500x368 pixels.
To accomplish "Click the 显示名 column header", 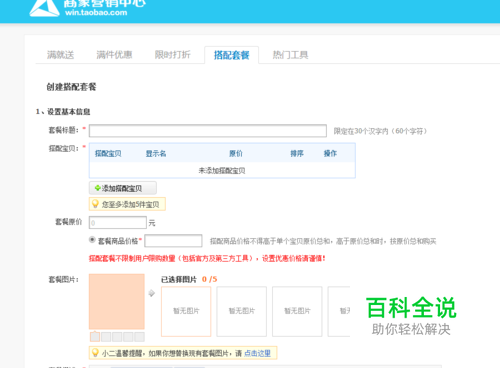I will click(156, 154).
